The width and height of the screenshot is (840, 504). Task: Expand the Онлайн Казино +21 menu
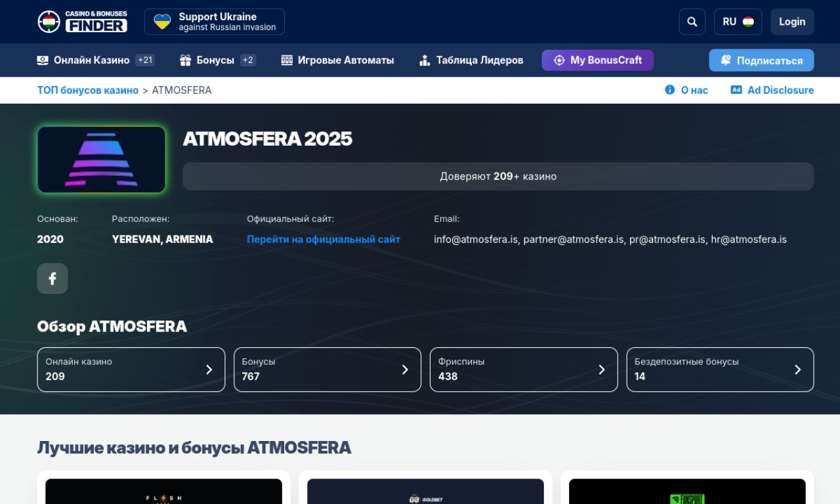click(95, 60)
